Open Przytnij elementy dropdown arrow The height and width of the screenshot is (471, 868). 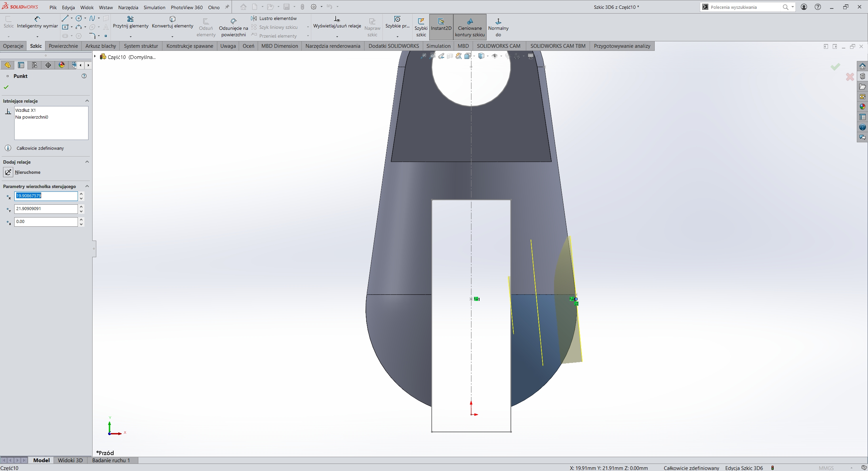[131, 36]
